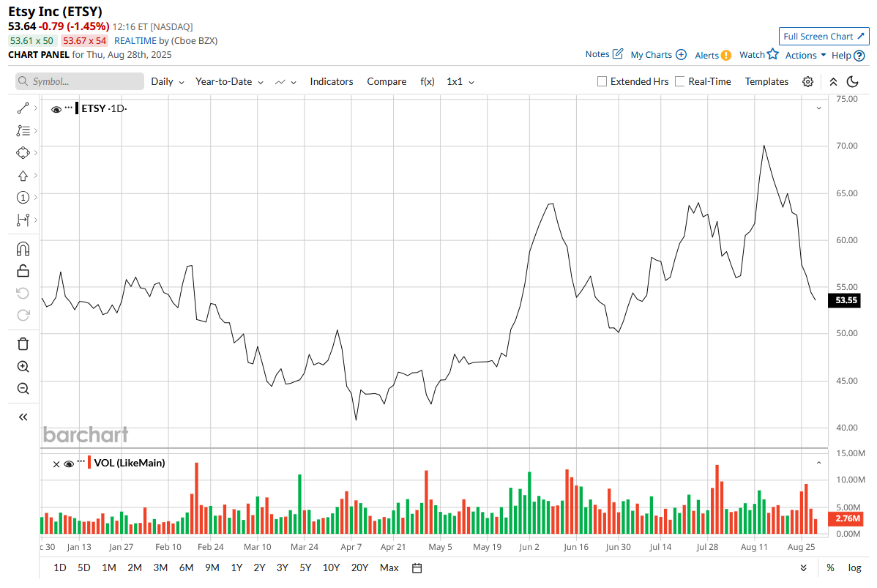This screenshot has width=877, height=588.
Task: Collapse the volume pane chevron
Action: tap(819, 464)
